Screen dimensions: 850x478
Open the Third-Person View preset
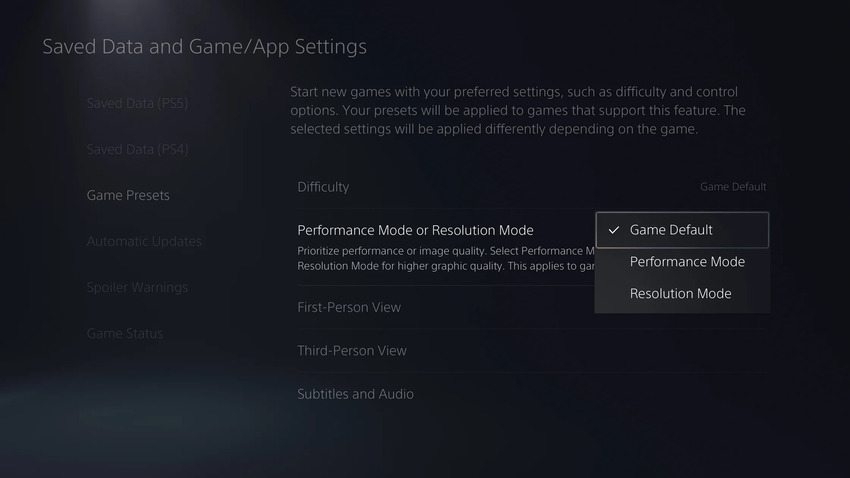[x=532, y=351]
